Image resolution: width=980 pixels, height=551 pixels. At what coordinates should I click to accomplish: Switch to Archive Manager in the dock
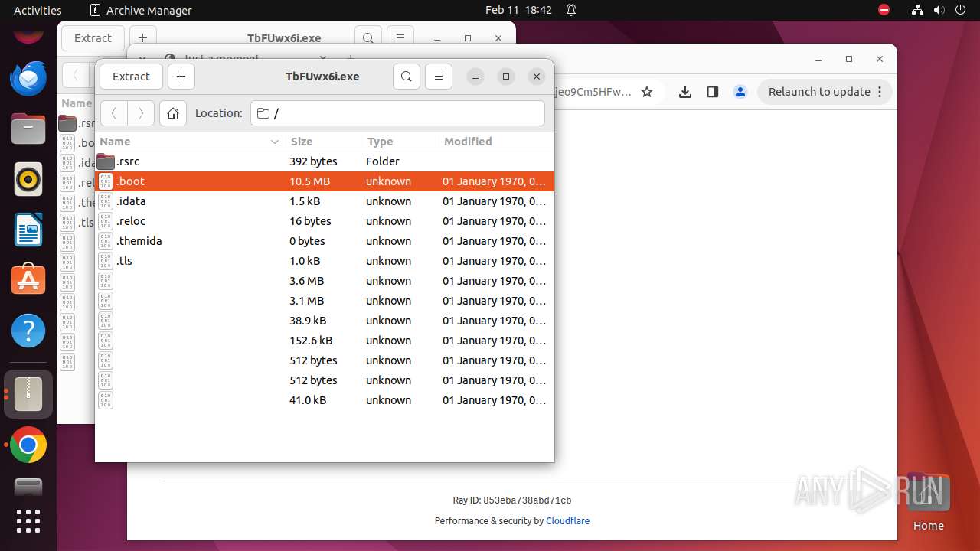click(28, 394)
